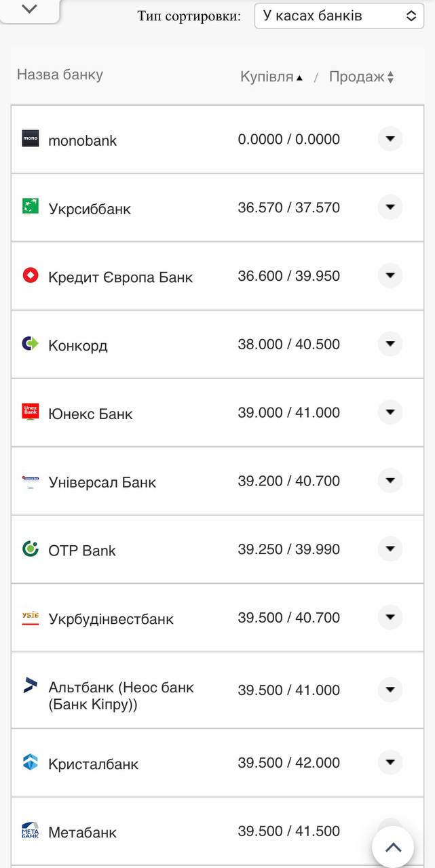Click the Укрсиббанк logo icon

click(31, 207)
